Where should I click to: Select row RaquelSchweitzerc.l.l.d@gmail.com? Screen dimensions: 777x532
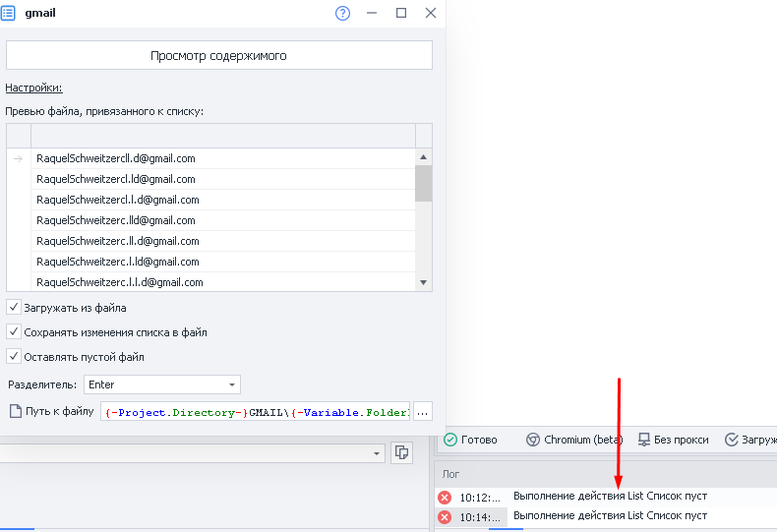[223, 282]
